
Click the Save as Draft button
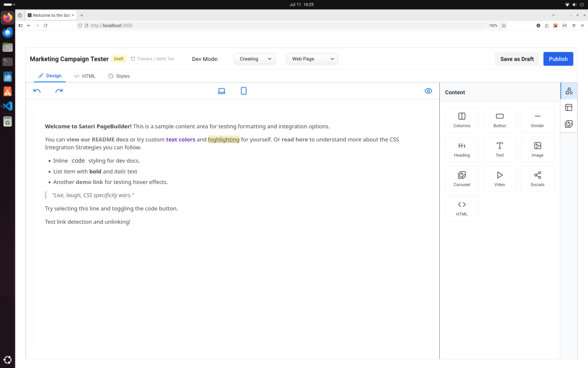(x=517, y=59)
